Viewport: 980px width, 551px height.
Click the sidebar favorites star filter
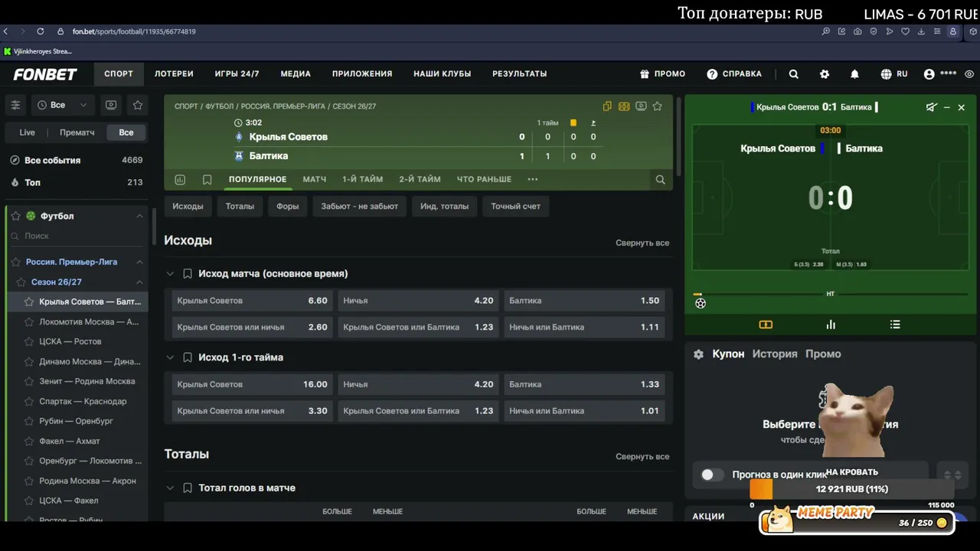pos(138,105)
